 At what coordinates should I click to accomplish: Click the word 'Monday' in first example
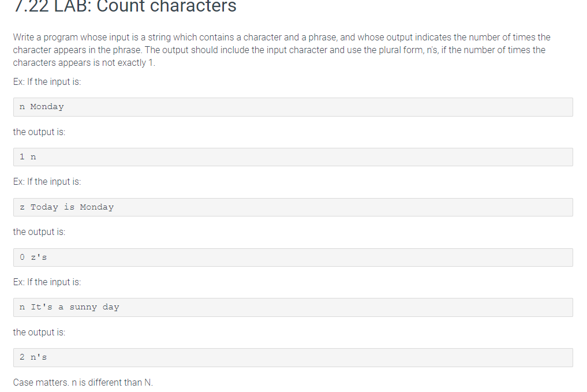pyautogui.click(x=47, y=107)
